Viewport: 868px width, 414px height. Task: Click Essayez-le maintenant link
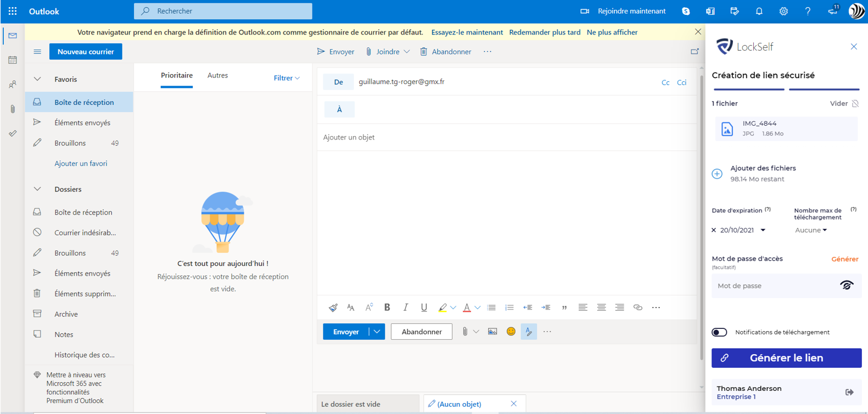point(467,32)
